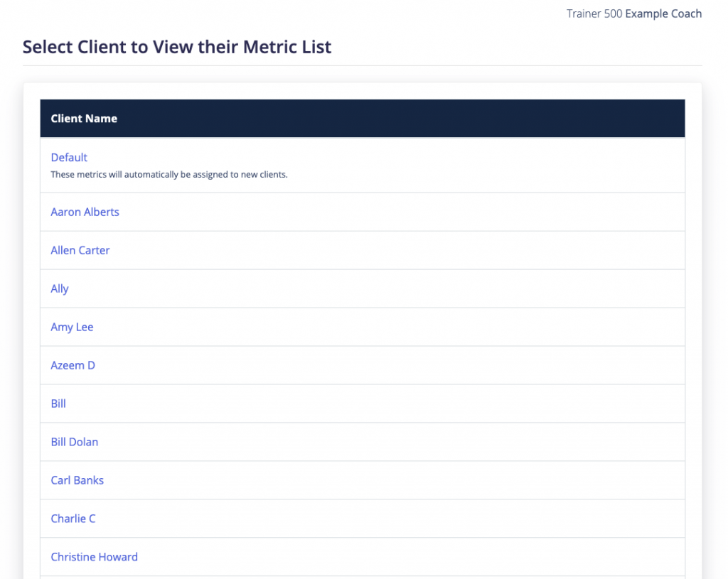Select client Aaron Alberts
728x579 pixels.
(x=85, y=212)
